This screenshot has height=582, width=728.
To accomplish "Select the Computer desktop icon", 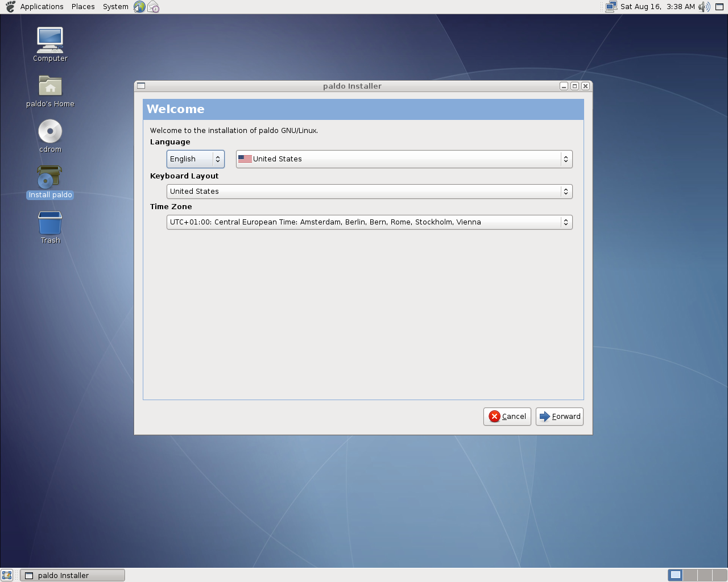I will click(50, 44).
